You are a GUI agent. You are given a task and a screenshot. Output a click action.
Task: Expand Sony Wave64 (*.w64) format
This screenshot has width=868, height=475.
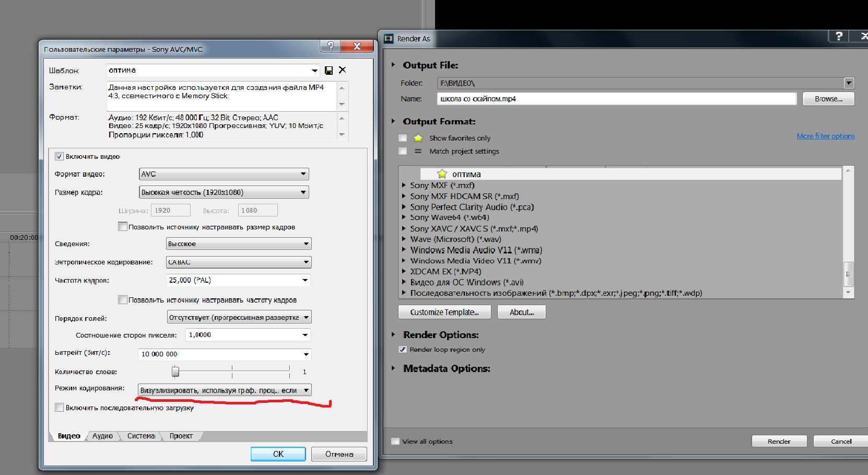coord(404,217)
